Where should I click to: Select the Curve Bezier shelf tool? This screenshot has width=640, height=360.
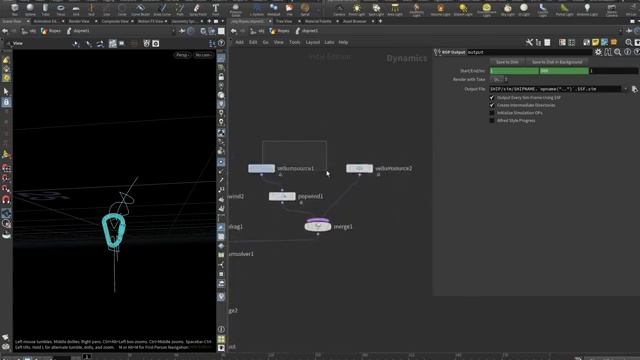click(x=140, y=9)
